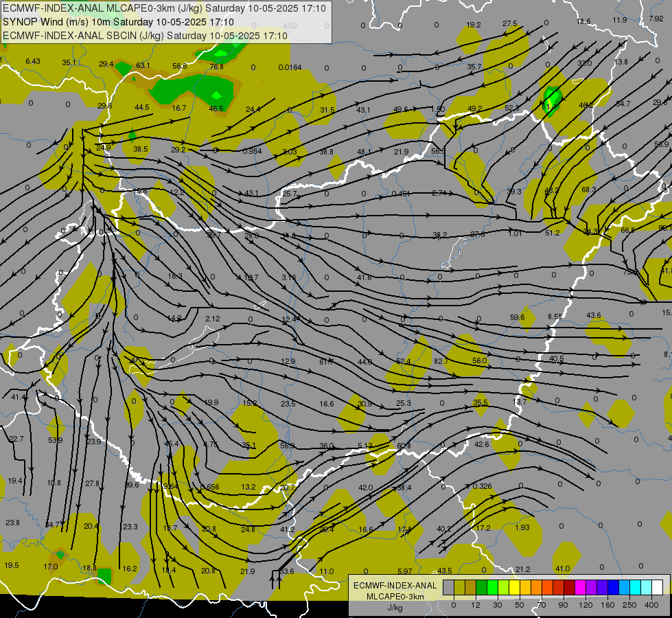672x618 pixels.
Task: Click the 41.0 map value
Action: point(562,569)
